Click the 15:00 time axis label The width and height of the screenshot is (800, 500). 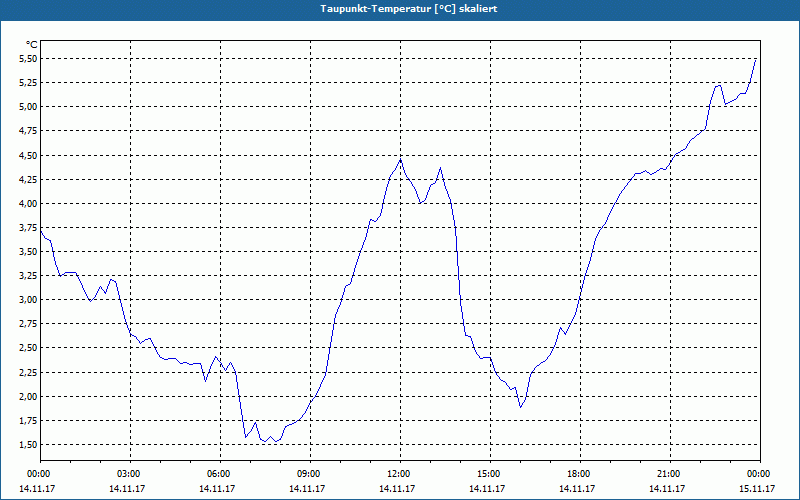489,474
